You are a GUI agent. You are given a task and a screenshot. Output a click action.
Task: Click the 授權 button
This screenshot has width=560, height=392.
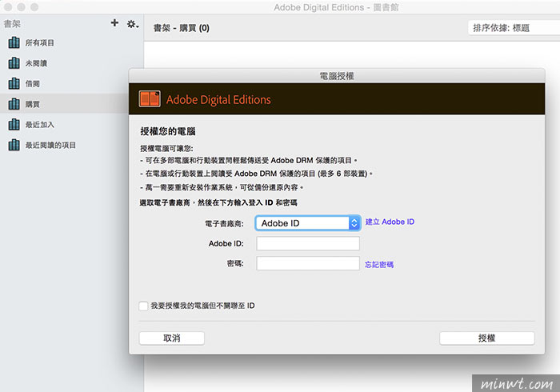[486, 338]
